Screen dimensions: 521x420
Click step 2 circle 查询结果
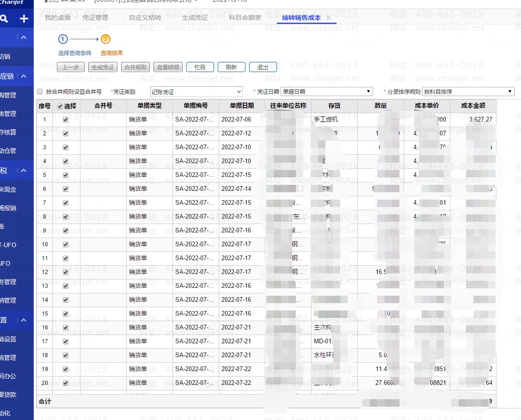[x=105, y=39]
